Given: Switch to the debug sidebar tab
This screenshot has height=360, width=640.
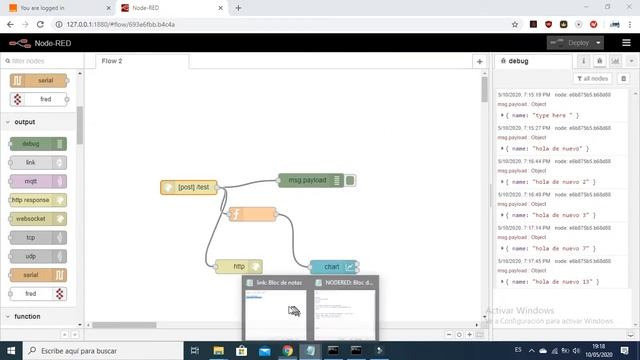Looking at the screenshot, I should coord(533,61).
